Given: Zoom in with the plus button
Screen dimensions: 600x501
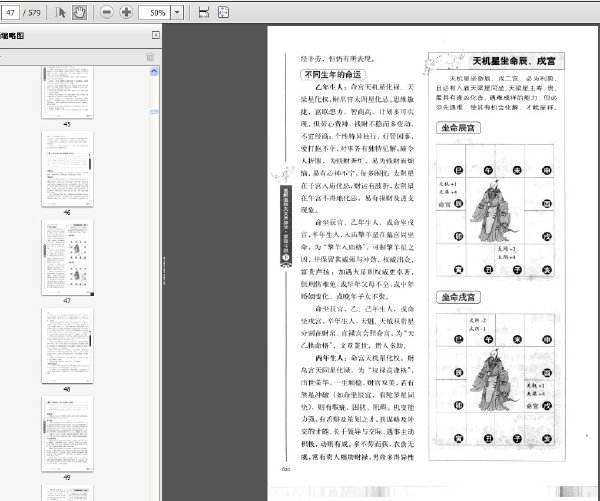Looking at the screenshot, I should point(126,13).
